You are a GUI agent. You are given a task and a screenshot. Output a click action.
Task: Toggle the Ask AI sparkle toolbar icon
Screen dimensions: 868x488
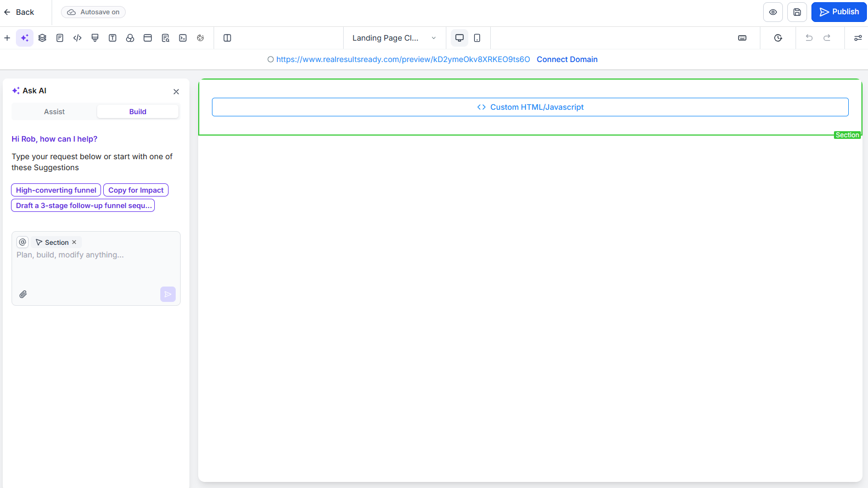click(x=25, y=38)
